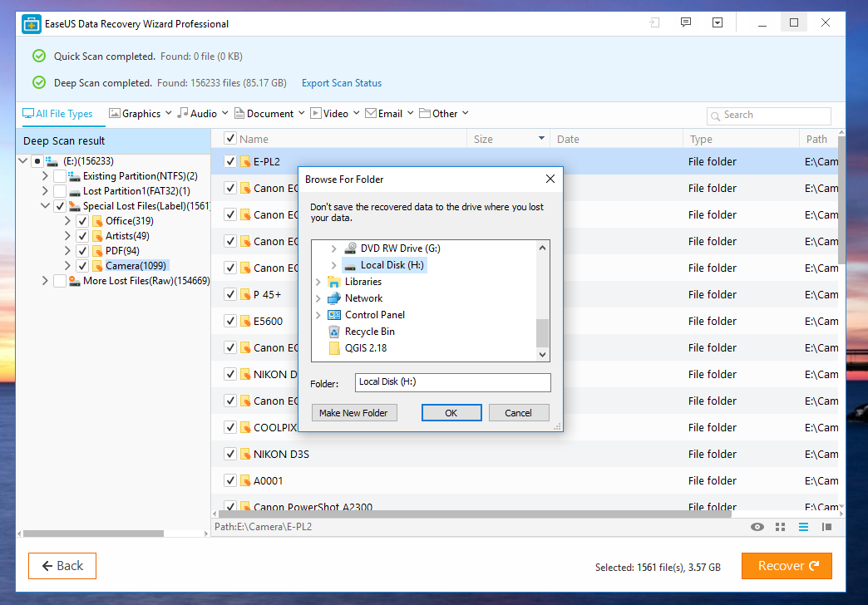This screenshot has width=868, height=605.
Task: Click the P 45+ folder icon
Action: click(x=246, y=294)
